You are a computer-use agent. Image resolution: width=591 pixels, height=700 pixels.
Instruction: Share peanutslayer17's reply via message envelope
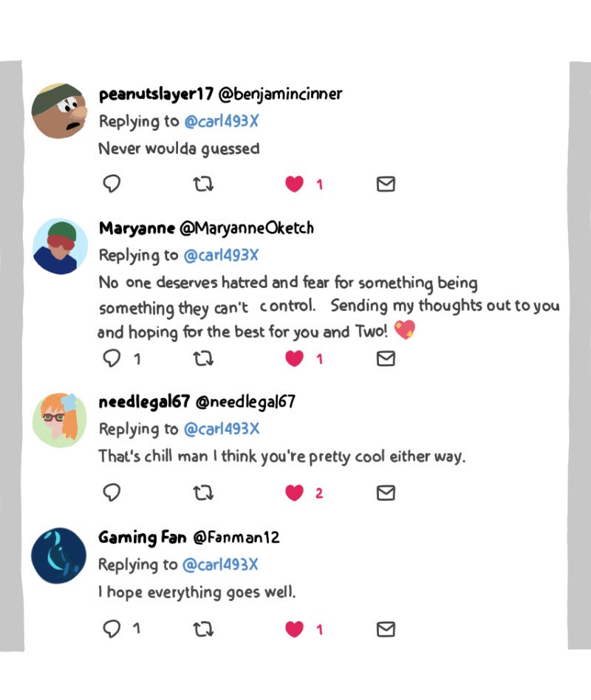(386, 184)
